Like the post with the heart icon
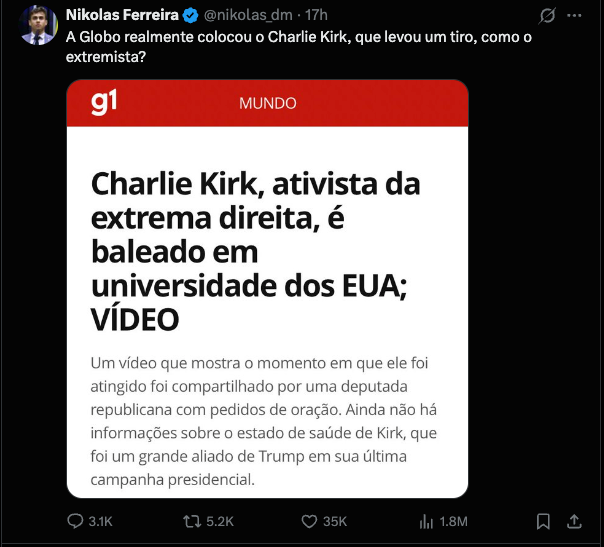 tap(309, 521)
